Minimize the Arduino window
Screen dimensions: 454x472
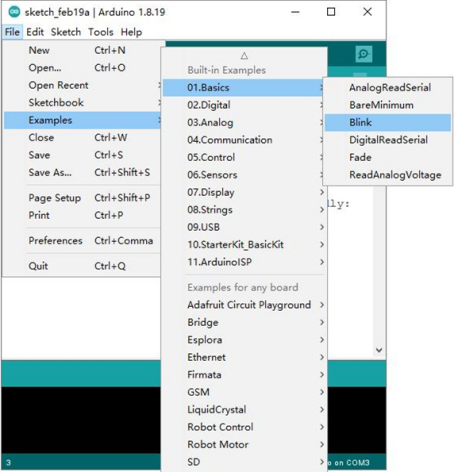[295, 12]
